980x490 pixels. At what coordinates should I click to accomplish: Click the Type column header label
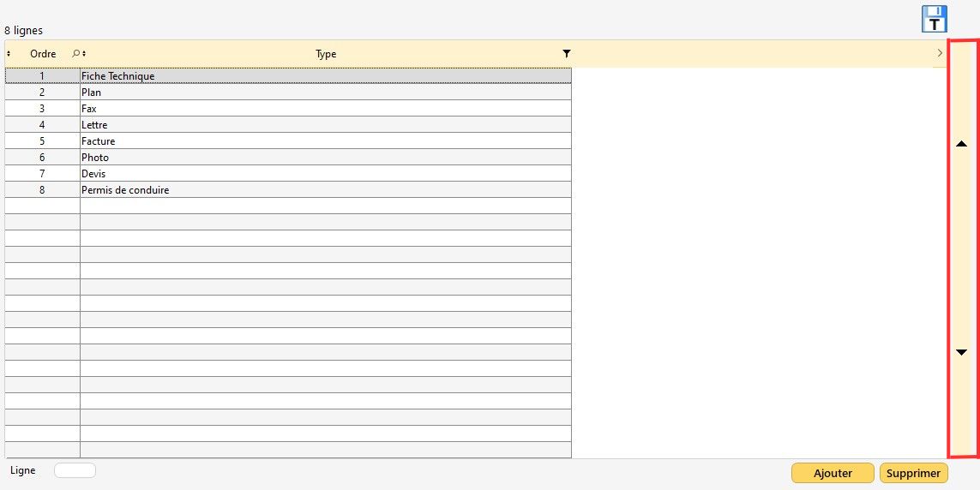pos(326,54)
